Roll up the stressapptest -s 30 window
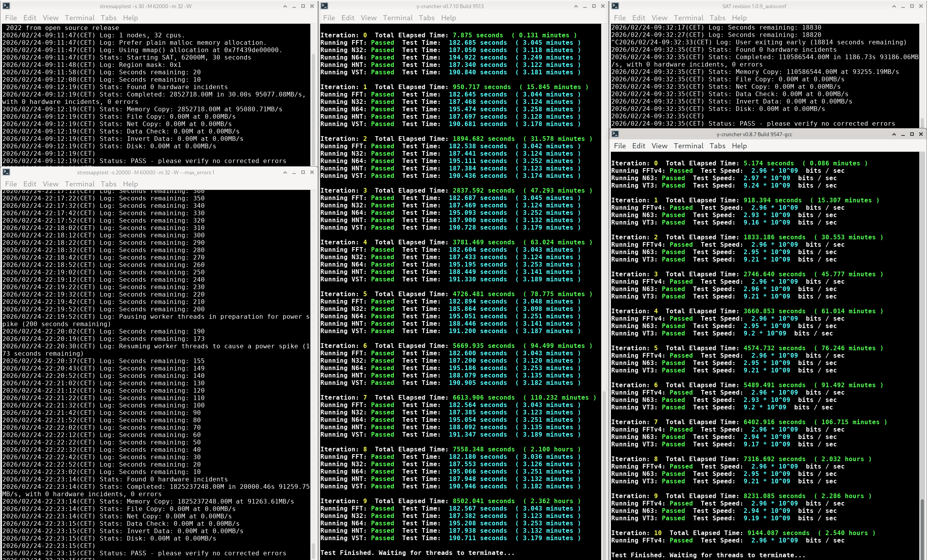This screenshot has width=927, height=560. [x=285, y=6]
